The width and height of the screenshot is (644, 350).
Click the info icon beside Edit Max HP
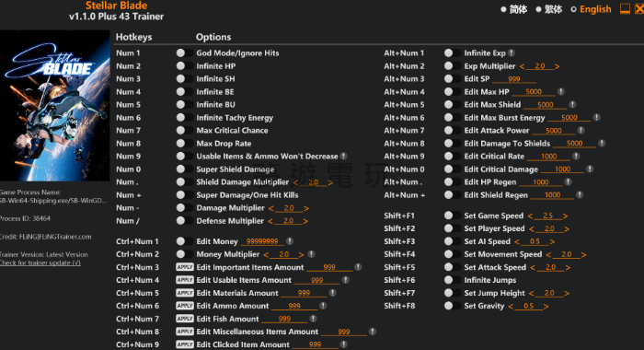560,92
